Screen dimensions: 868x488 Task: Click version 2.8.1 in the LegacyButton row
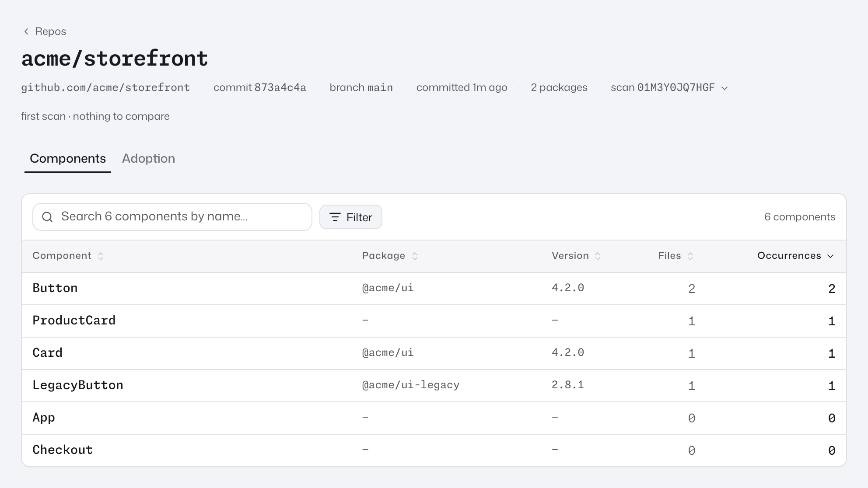[x=568, y=385]
